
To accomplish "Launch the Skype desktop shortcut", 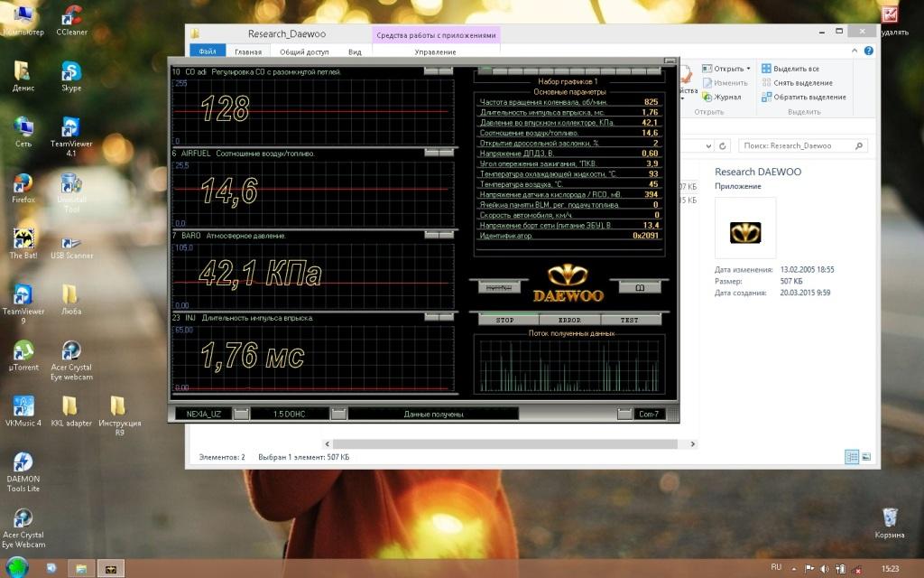I will pyautogui.click(x=70, y=72).
